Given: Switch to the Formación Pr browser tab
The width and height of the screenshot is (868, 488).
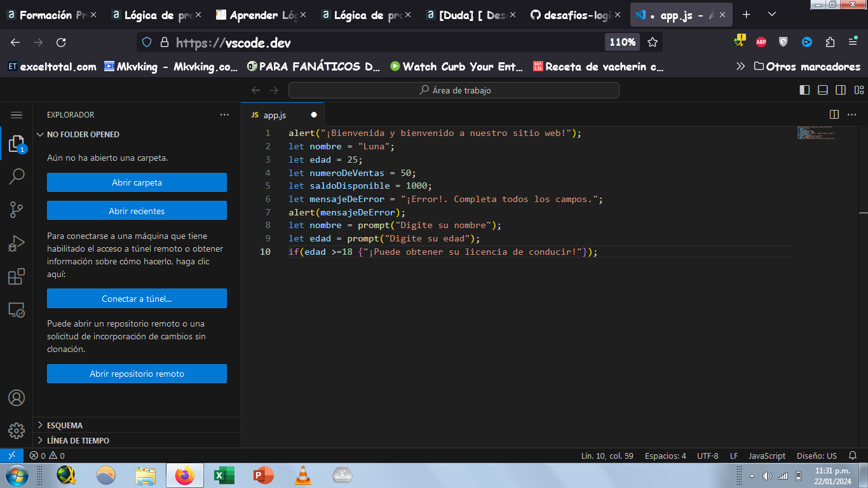Looking at the screenshot, I should click(52, 15).
